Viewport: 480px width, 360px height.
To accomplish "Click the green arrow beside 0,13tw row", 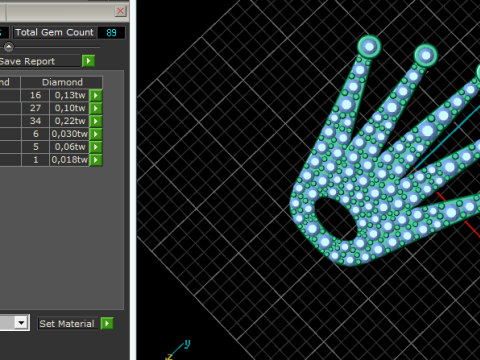I will pyautogui.click(x=96, y=95).
